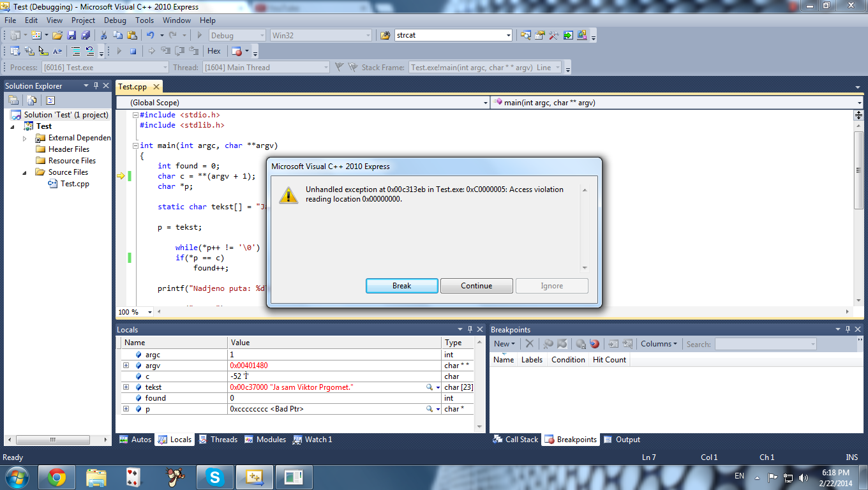Expand the argv variable in Locals

point(126,366)
